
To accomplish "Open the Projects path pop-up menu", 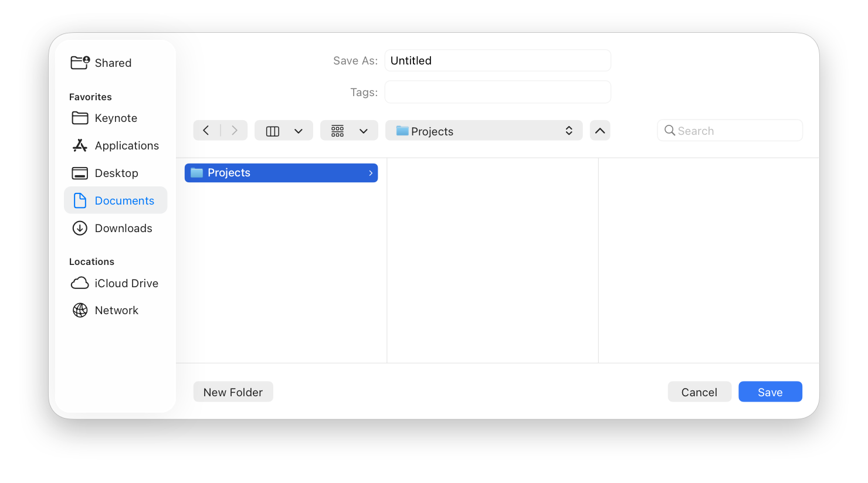I will (483, 130).
